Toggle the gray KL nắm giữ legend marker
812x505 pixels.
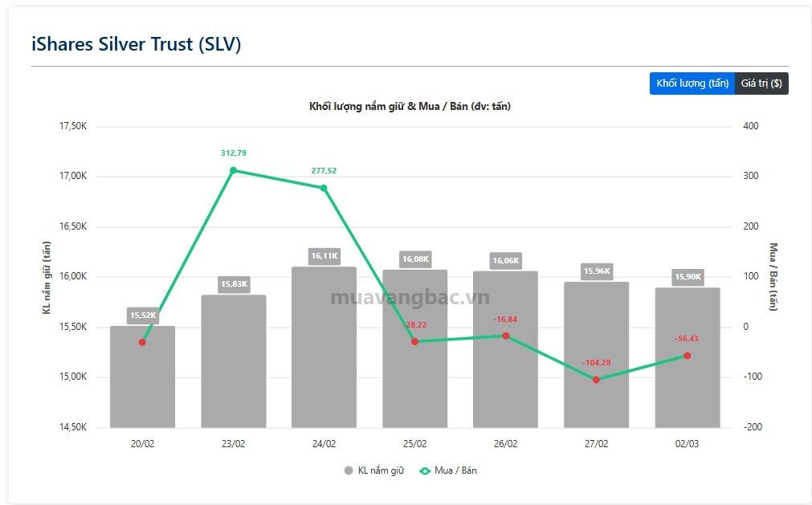(x=349, y=470)
